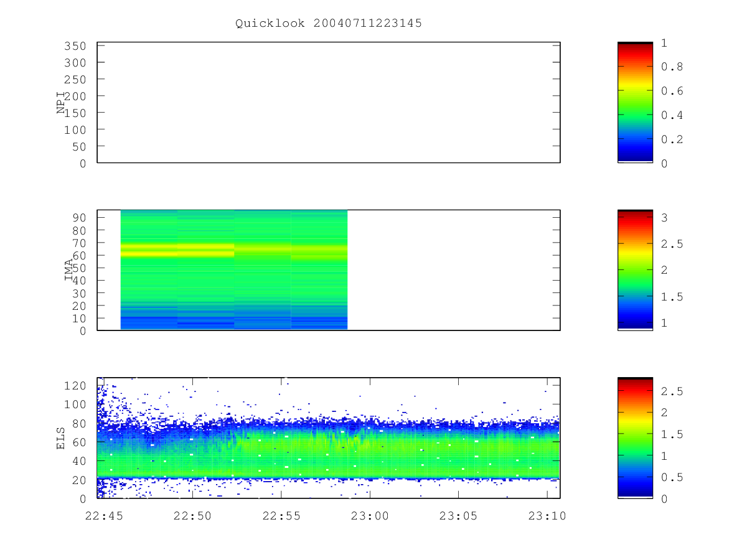Viewport: 747px width, 560px height.
Task: Click the 40 tick on the ELS axis
Action: 79,461
